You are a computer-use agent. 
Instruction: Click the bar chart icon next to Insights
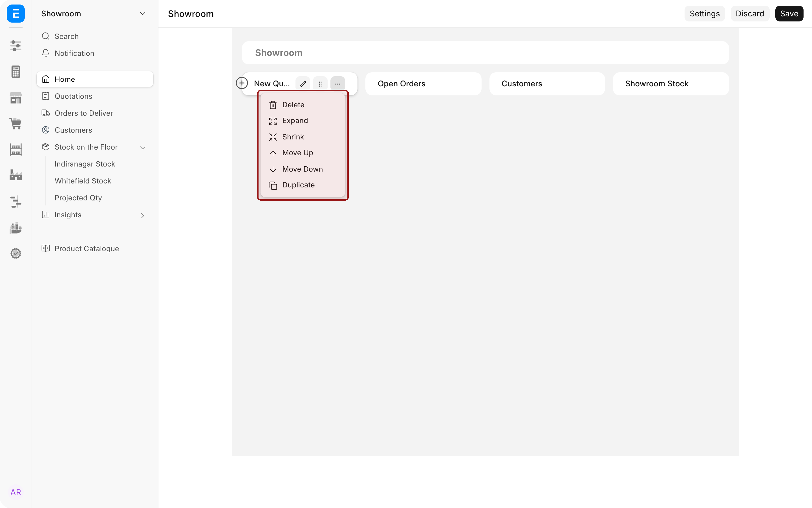point(46,214)
